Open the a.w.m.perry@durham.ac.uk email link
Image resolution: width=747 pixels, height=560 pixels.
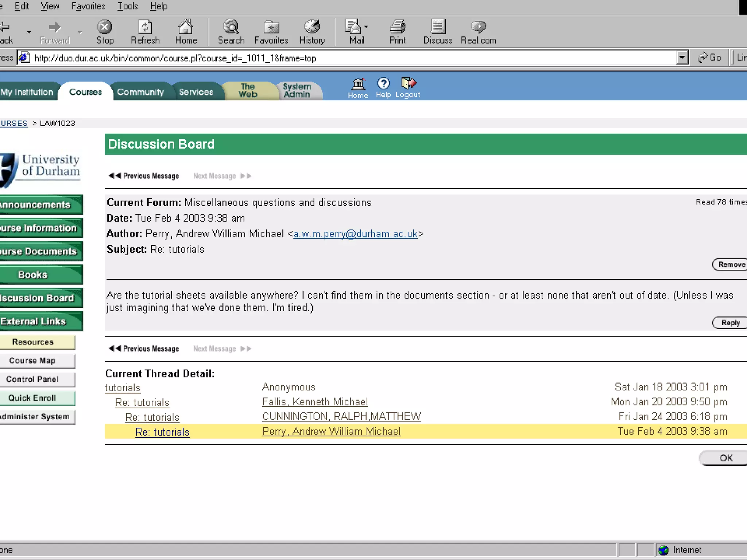[355, 234]
